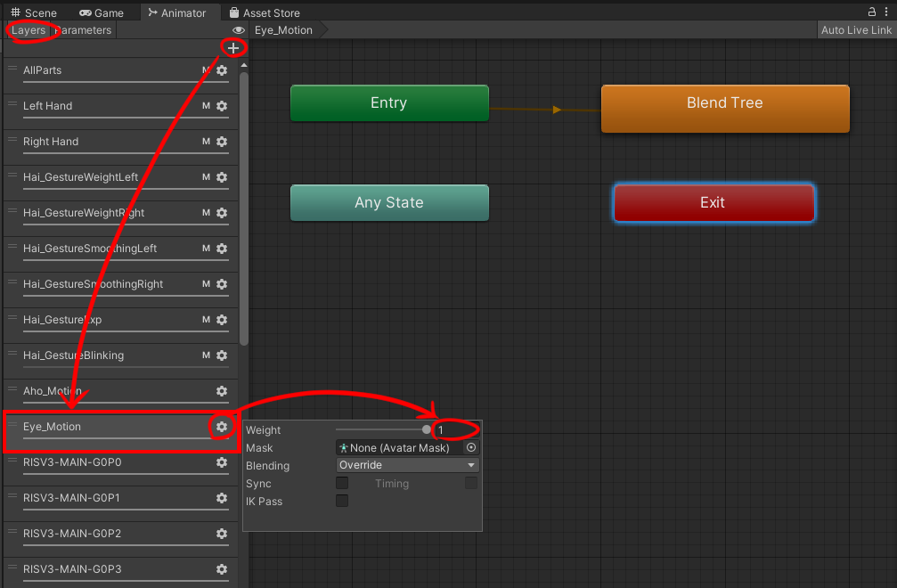
Task: Click the Weight slider handle
Action: pos(427,430)
